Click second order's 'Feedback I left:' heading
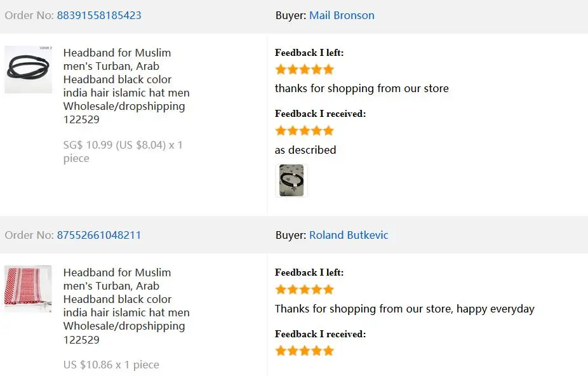The height and width of the screenshot is (376, 588). coord(309,272)
